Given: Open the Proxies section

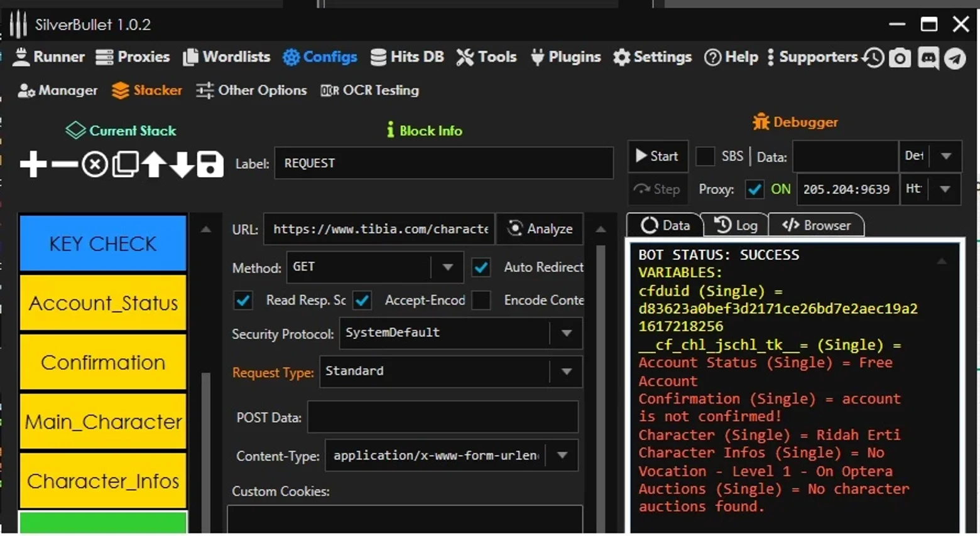Looking at the screenshot, I should point(133,57).
